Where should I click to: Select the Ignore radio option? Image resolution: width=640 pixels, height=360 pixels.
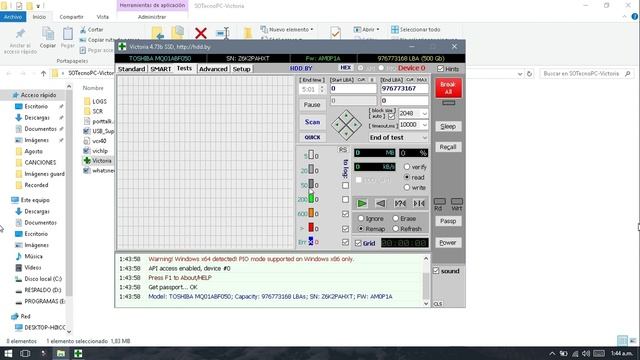point(361,218)
